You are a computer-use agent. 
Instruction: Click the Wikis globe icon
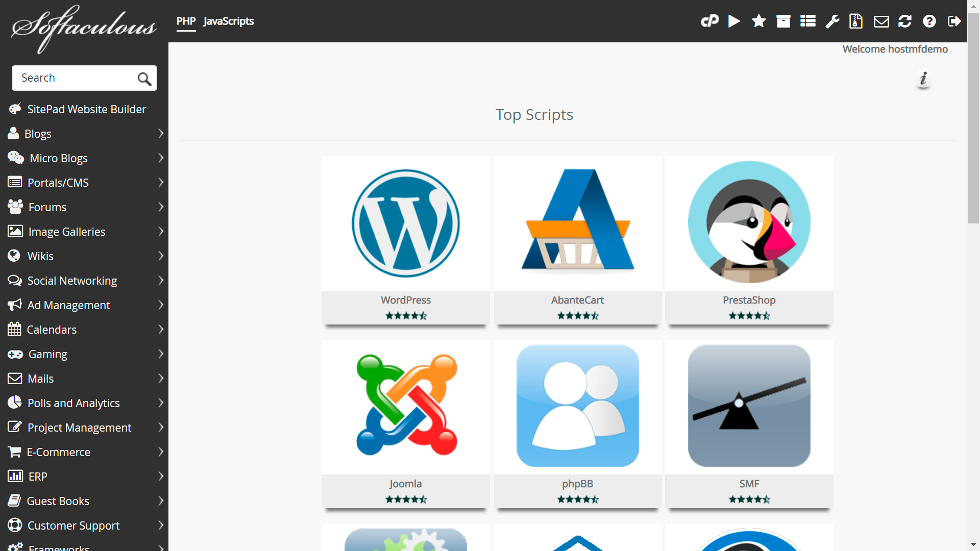14,256
